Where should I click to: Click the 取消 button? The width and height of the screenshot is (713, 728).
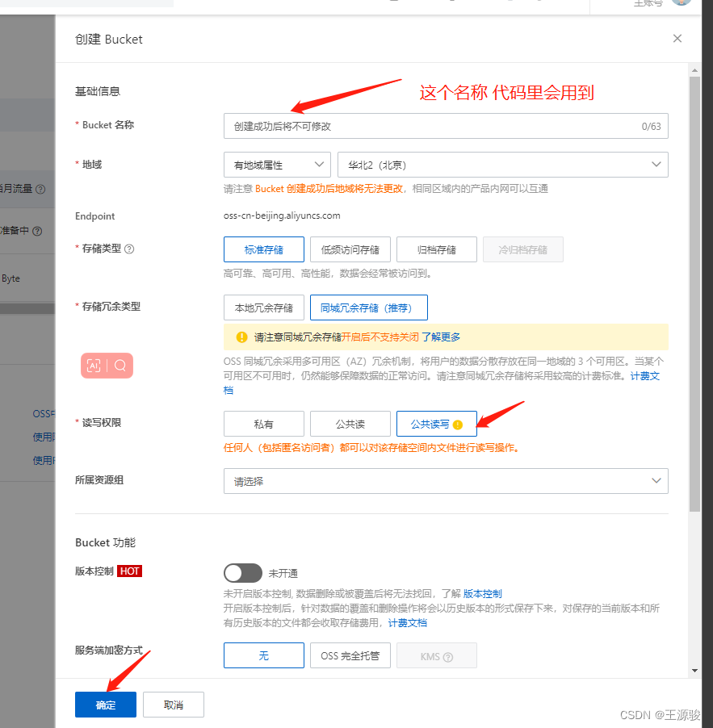point(174,705)
